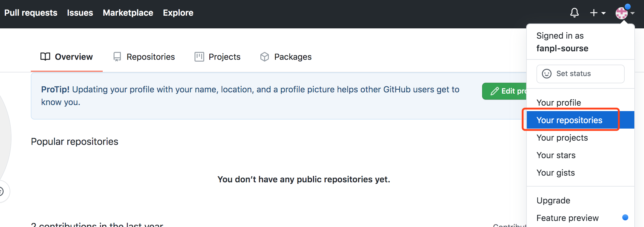The width and height of the screenshot is (644, 227).
Task: Click the notifications bell icon
Action: (574, 13)
